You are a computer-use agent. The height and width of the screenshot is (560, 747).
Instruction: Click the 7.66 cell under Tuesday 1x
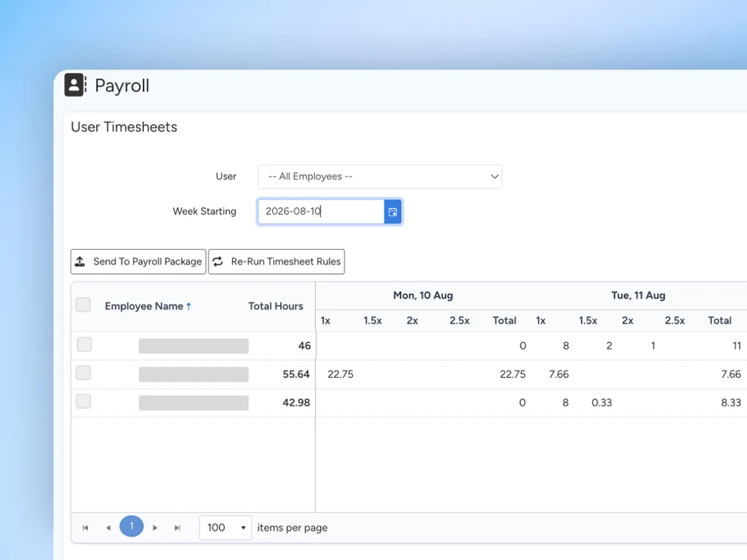[x=559, y=375]
